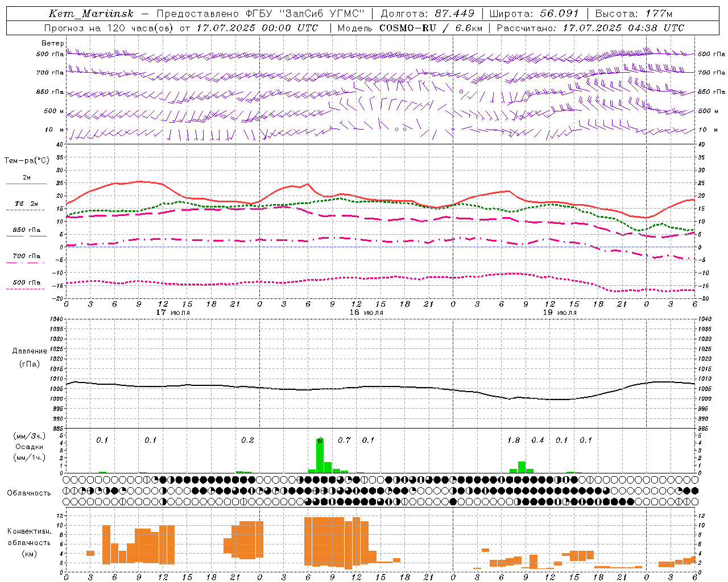
Task: Click the 0.2 precipitation total
Action: [247, 440]
